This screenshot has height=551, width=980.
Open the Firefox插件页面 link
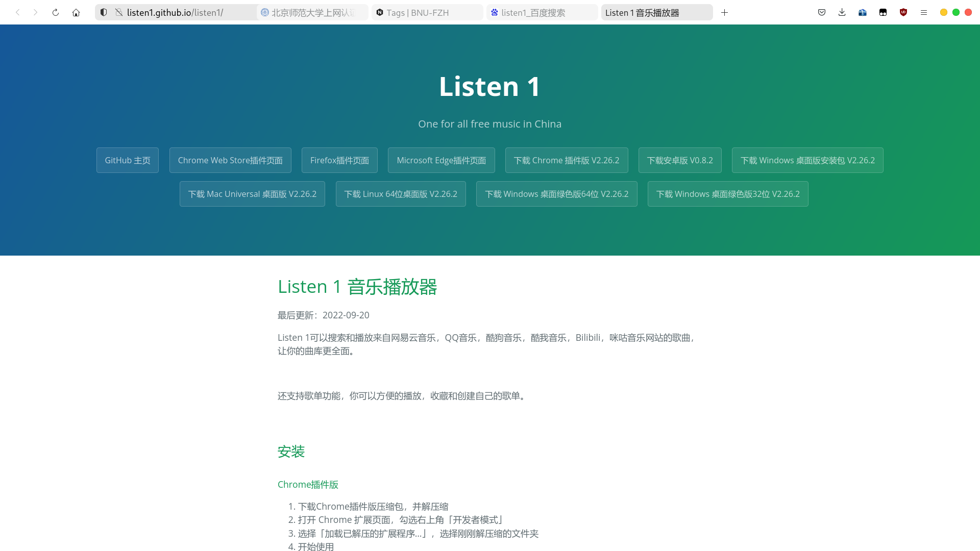(x=339, y=160)
